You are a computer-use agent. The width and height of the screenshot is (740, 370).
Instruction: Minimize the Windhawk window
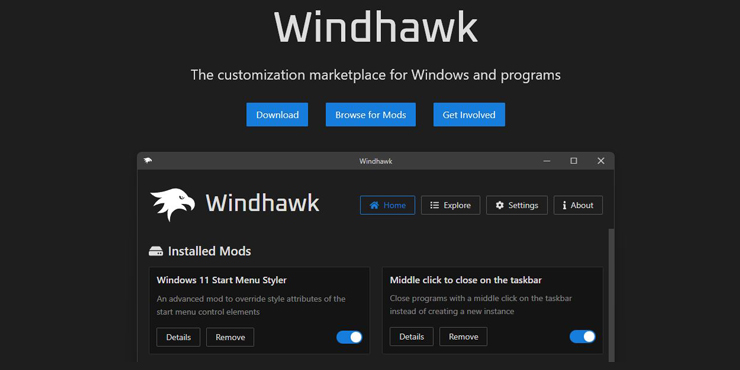click(547, 161)
